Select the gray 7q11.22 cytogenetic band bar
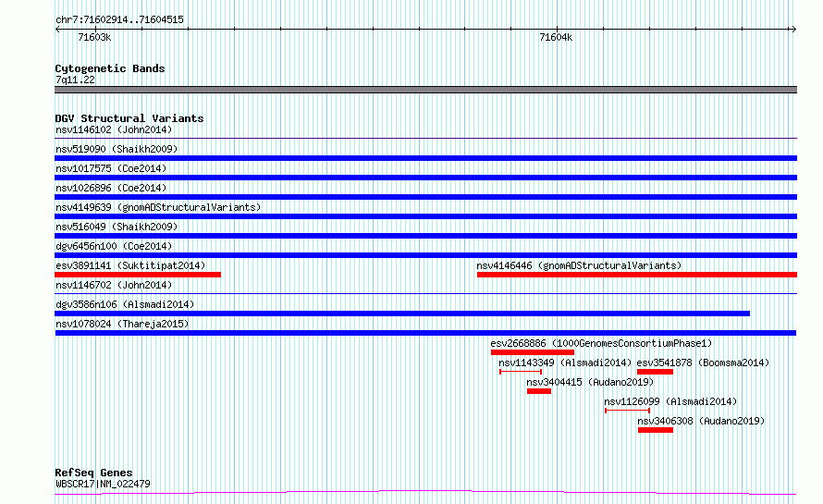Viewport: 823px width, 504px height. point(425,90)
